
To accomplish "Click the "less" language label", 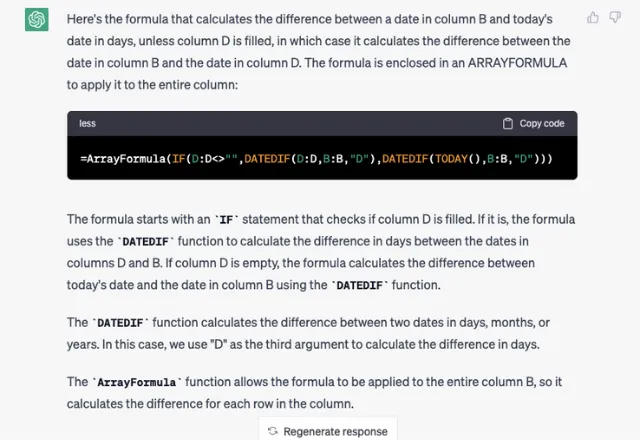I will coord(88,123).
